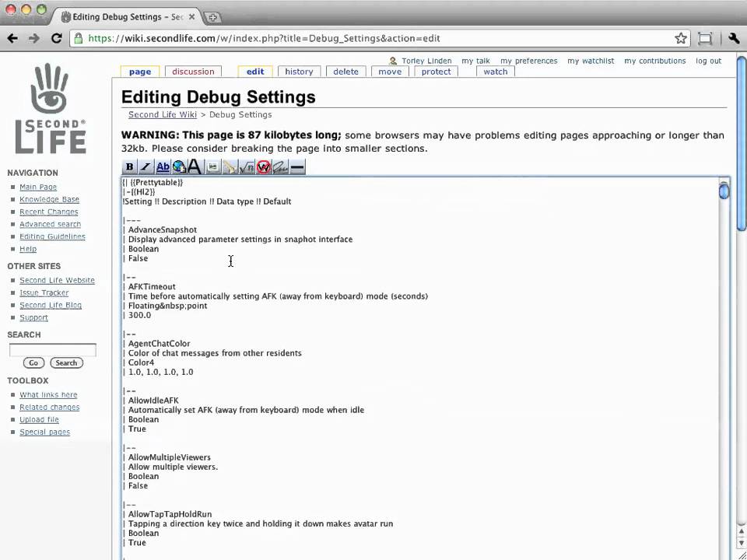Bookmark this page with the star icon
Viewport: 747px width, 560px height.
[x=681, y=38]
